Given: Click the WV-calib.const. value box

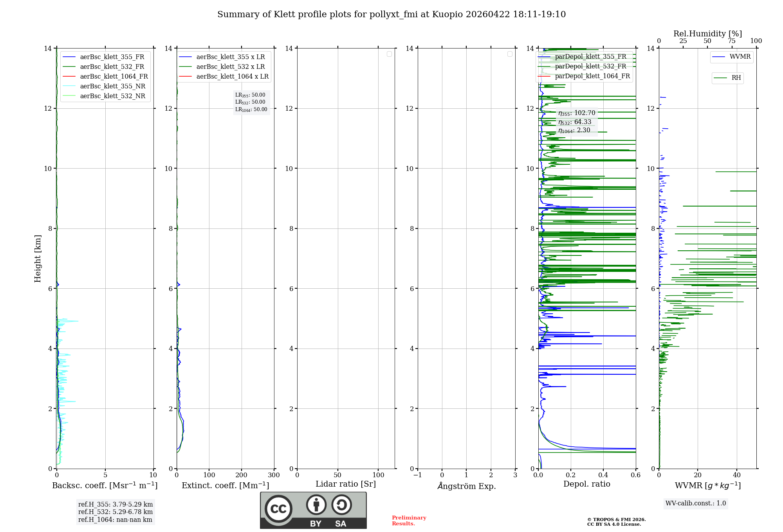Looking at the screenshot, I should (x=696, y=503).
